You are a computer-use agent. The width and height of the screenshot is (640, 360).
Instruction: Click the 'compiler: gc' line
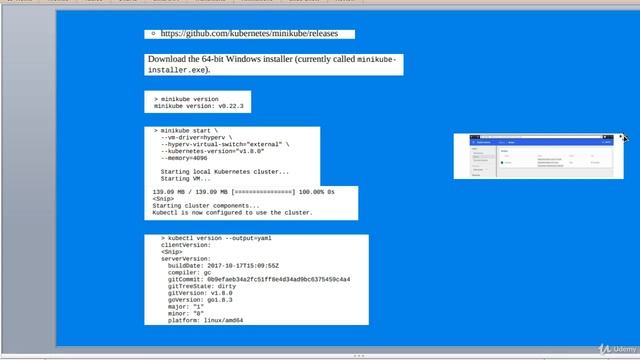(189, 273)
